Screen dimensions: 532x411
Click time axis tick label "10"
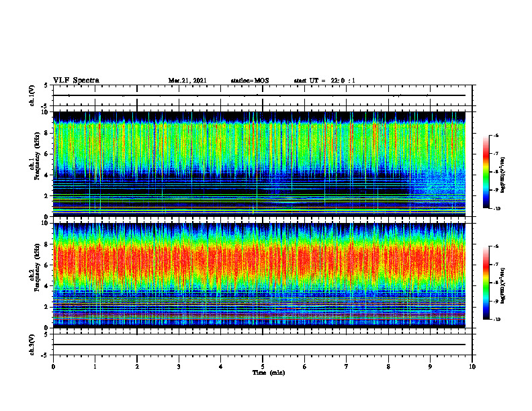tap(472, 367)
